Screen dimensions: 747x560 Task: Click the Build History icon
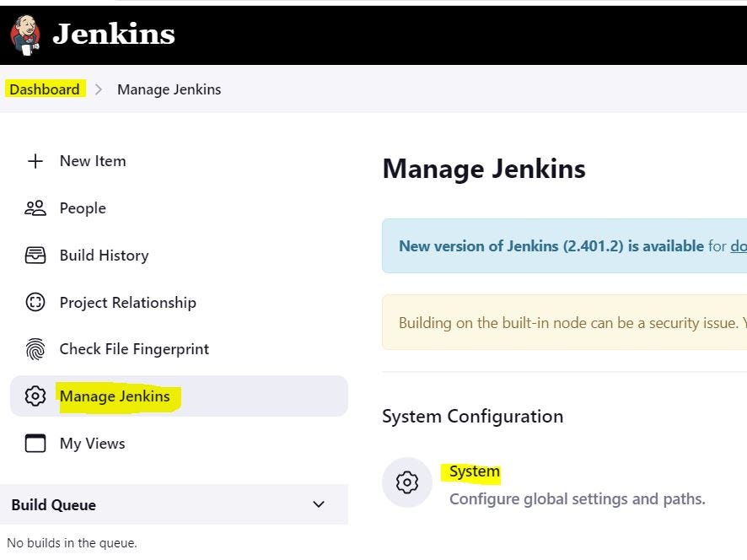click(35, 255)
